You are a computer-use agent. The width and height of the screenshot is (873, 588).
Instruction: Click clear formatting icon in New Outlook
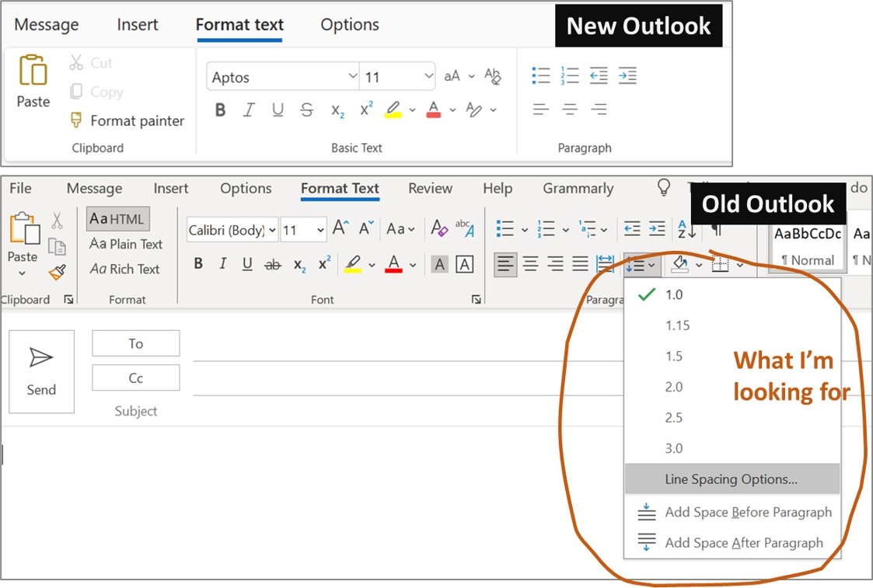click(493, 76)
